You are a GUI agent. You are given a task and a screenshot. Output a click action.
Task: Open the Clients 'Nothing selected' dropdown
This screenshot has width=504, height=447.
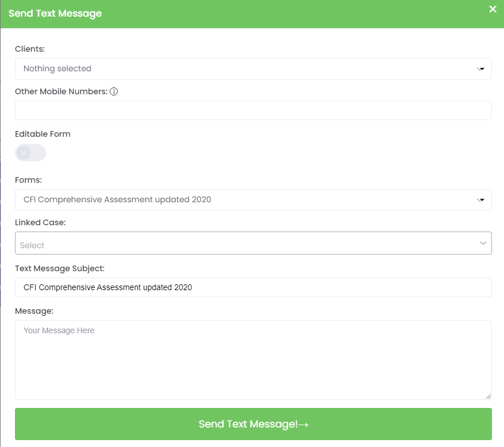click(x=241, y=69)
